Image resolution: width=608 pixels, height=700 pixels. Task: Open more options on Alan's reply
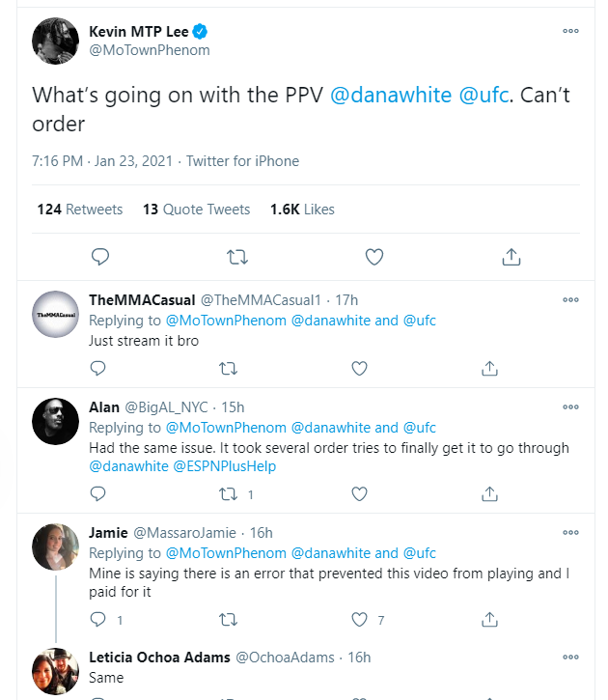570,406
